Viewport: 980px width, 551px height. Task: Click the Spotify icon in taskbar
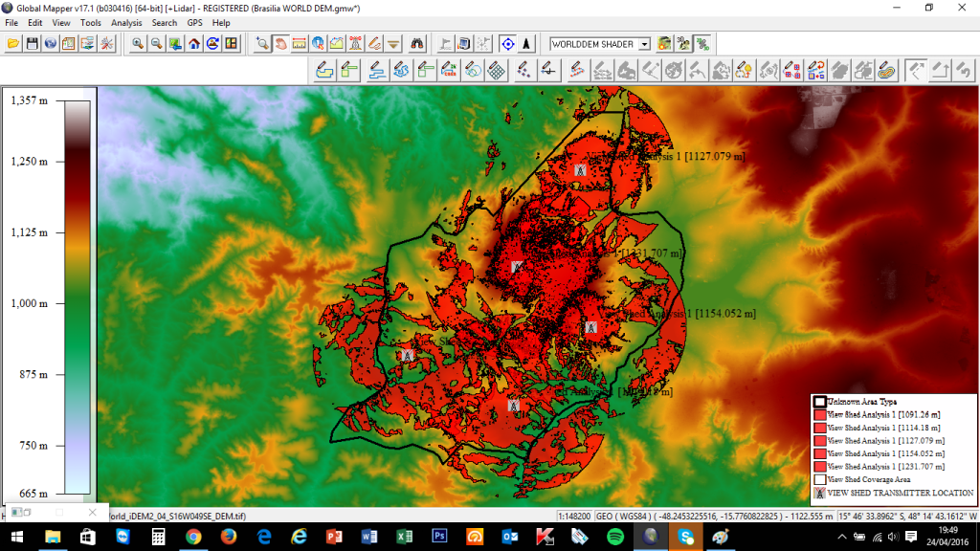pyautogui.click(x=613, y=538)
